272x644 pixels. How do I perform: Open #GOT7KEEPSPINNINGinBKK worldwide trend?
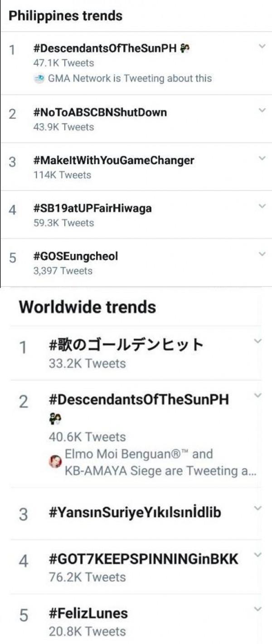(x=143, y=559)
